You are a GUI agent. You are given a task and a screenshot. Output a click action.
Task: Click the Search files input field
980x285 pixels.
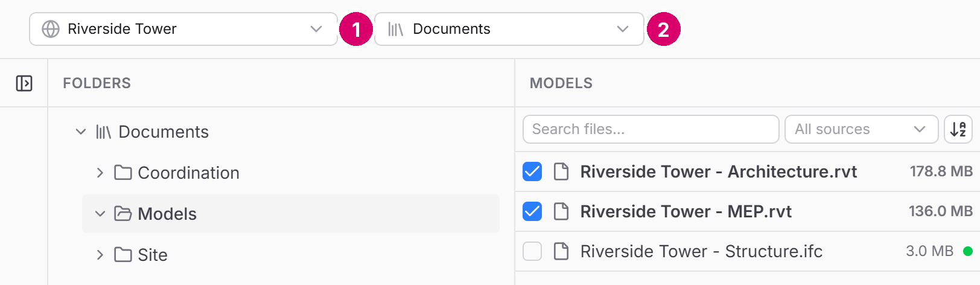[x=651, y=129]
